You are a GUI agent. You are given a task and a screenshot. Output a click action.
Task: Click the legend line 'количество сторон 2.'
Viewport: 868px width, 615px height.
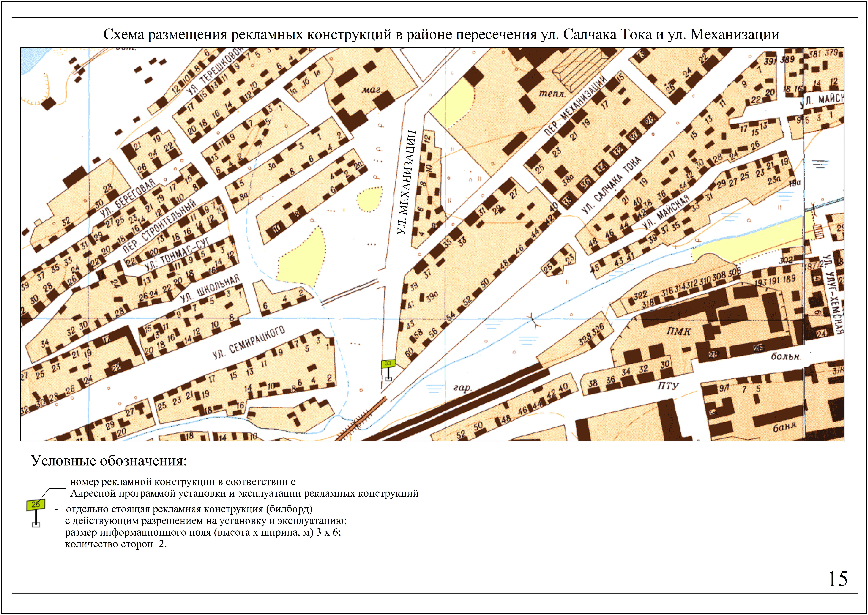click(116, 544)
